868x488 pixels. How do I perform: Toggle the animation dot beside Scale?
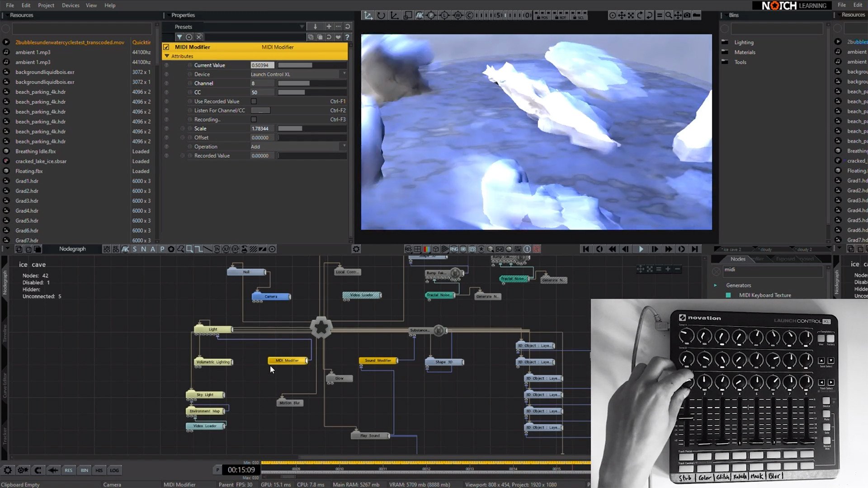point(190,128)
